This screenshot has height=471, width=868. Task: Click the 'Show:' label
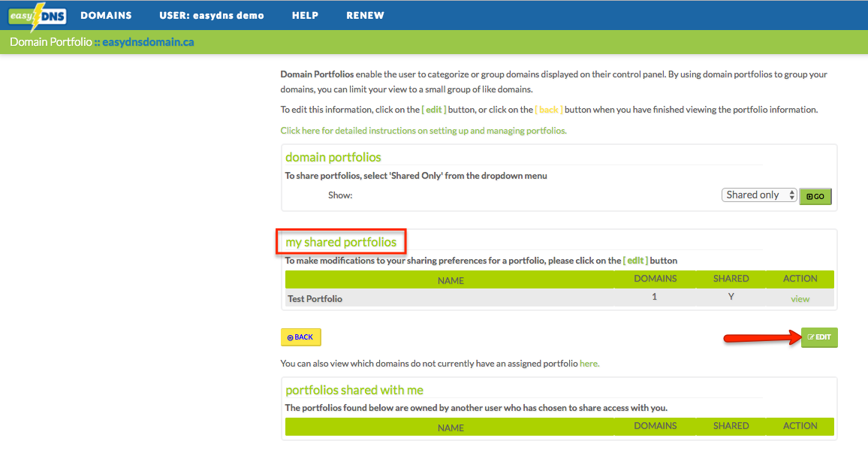(x=340, y=195)
